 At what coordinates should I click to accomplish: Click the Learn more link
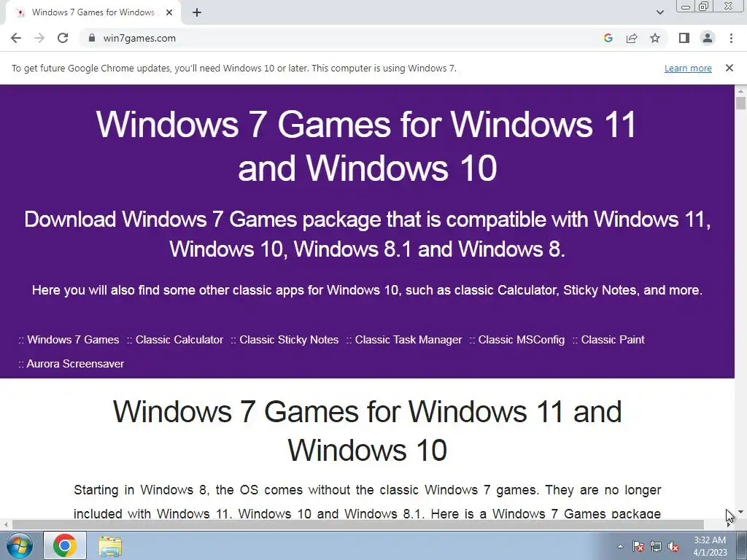[688, 68]
